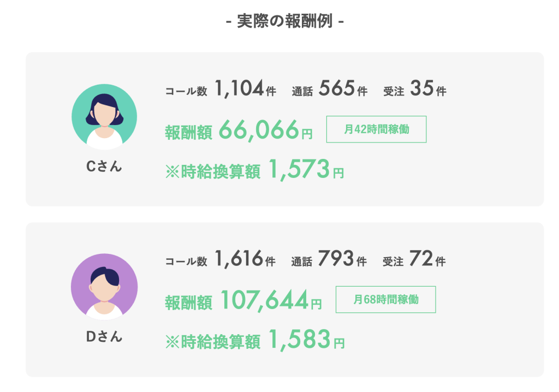Screen dimensions: 559x392
Task: Select the Dさん name label
Action: click(x=104, y=337)
